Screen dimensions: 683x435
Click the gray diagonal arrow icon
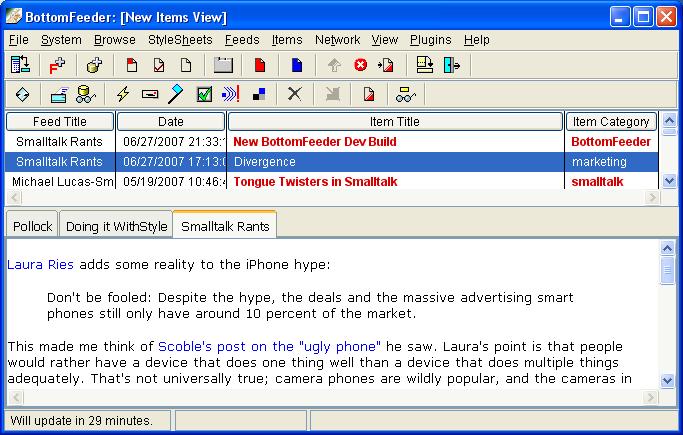332,94
